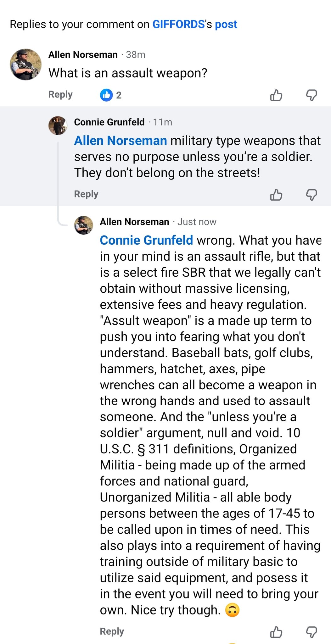
Task: Like Allen Norseman's first comment
Action: click(x=276, y=95)
